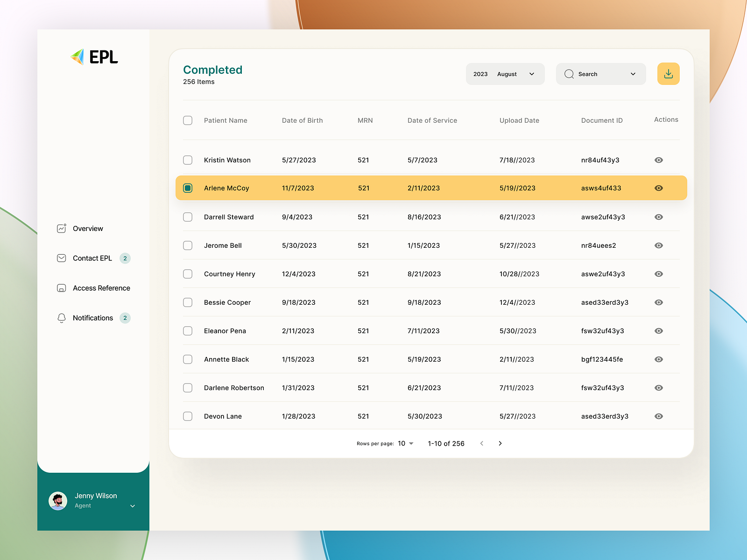Open the 2023 August date dropdown

coord(505,74)
